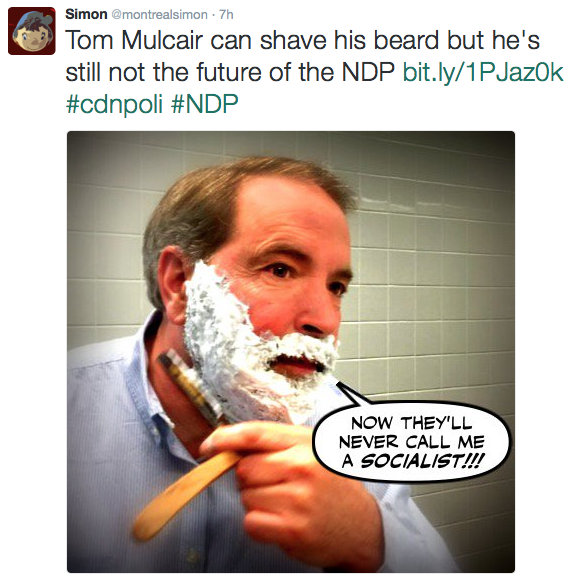This screenshot has height=584, width=574.
Task: Open the 7h tweet timestamp
Action: [x=226, y=15]
